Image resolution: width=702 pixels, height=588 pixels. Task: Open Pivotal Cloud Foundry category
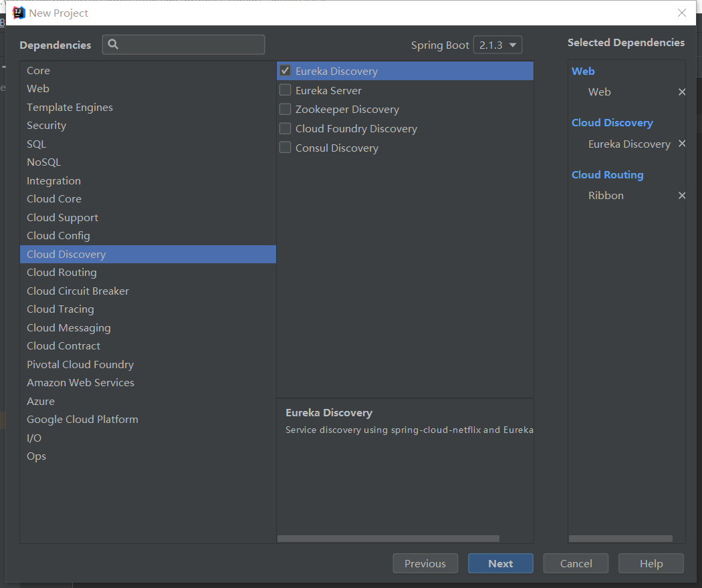coord(148,364)
